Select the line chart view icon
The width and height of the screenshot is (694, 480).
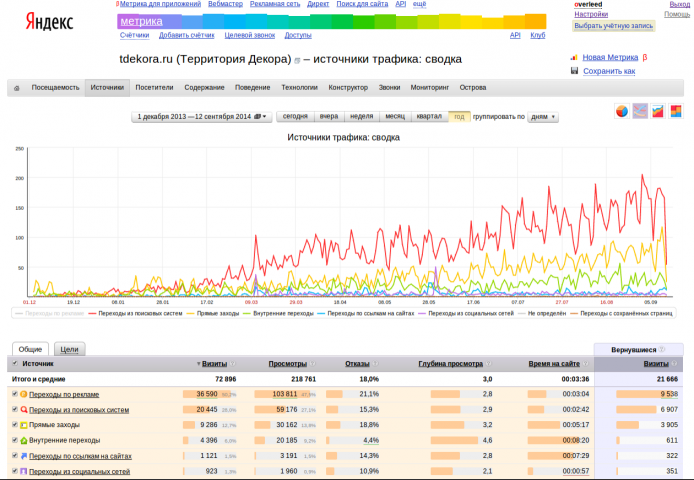coord(640,111)
